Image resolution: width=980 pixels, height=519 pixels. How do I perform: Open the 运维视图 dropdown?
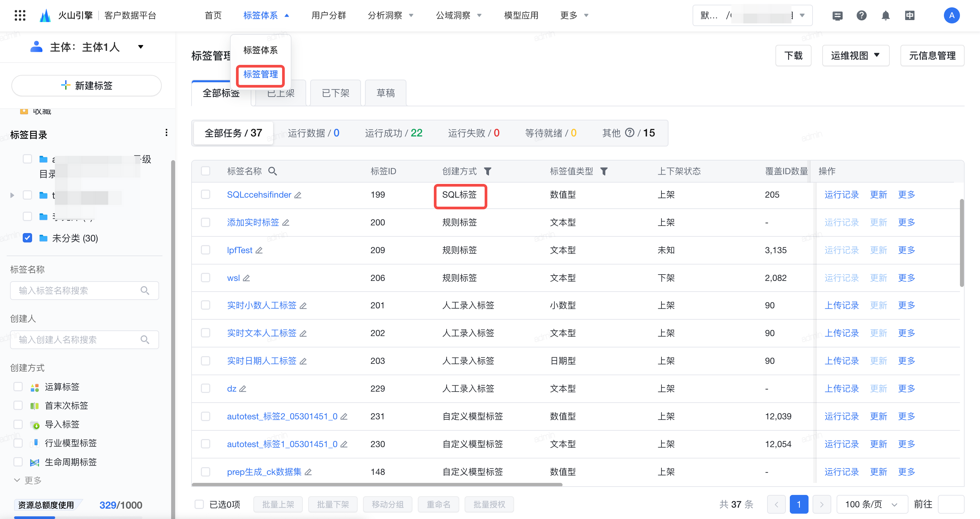click(855, 56)
